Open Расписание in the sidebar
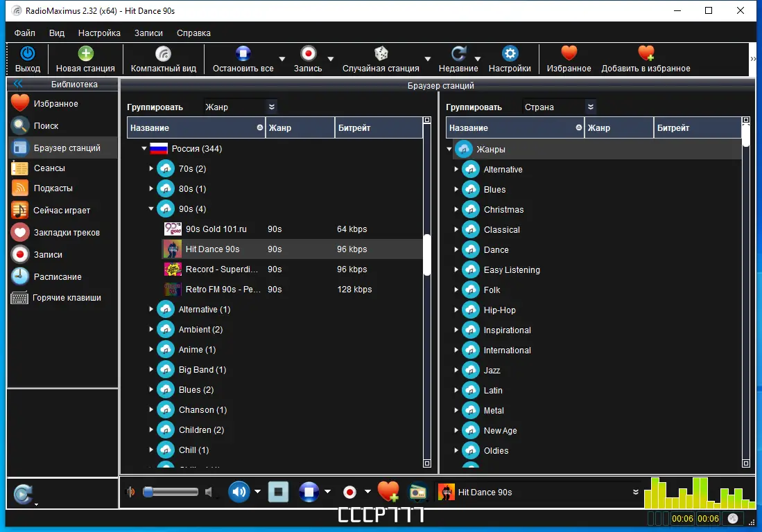762x532 pixels. 62,276
